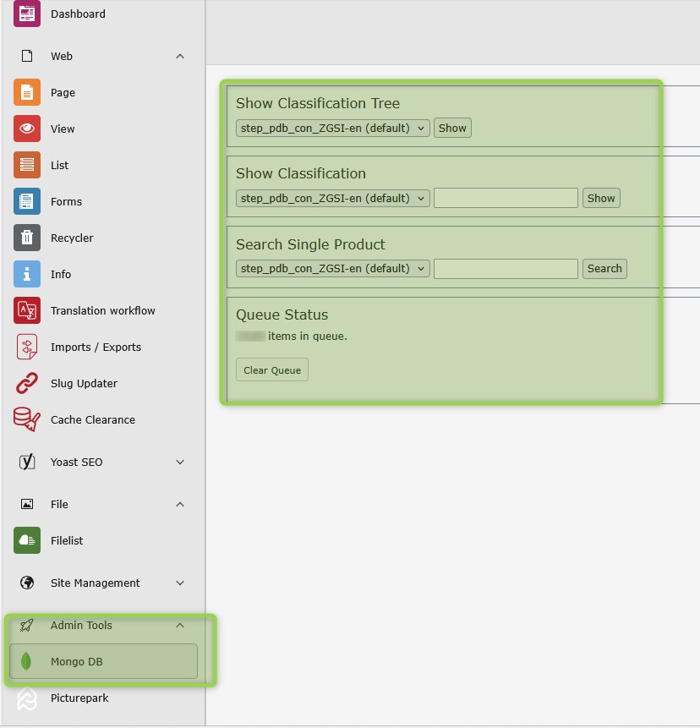Viewport: 700px width, 728px height.
Task: Click the Cache Clearance database icon
Action: [x=27, y=419]
